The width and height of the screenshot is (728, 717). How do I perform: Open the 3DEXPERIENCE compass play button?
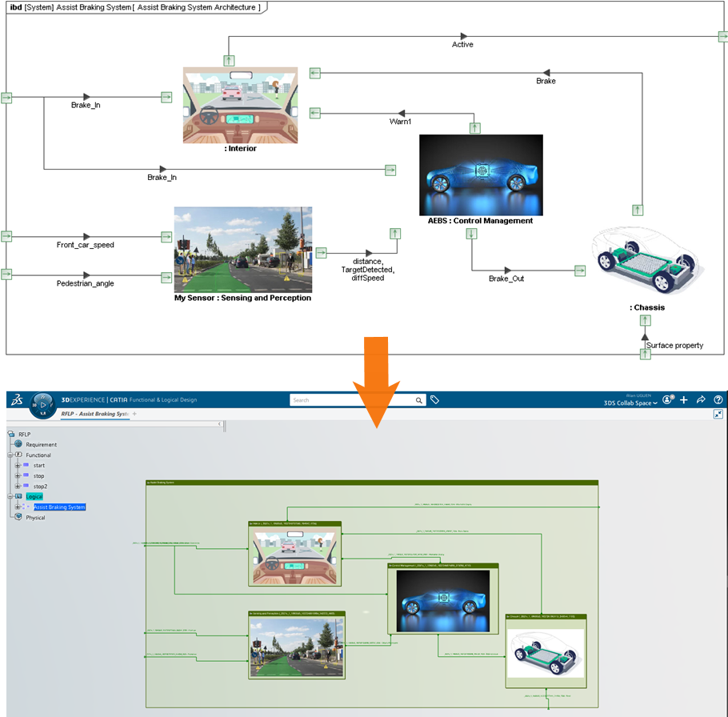click(43, 405)
